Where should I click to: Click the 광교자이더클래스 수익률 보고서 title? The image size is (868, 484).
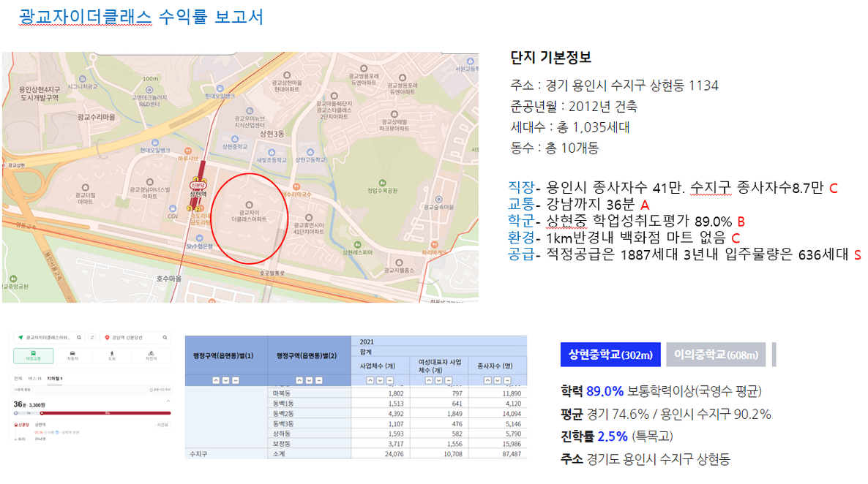pyautogui.click(x=141, y=17)
